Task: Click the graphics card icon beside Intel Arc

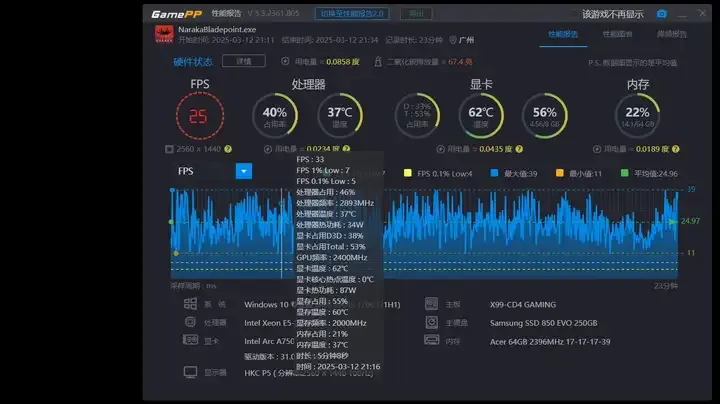Action: pos(190,340)
